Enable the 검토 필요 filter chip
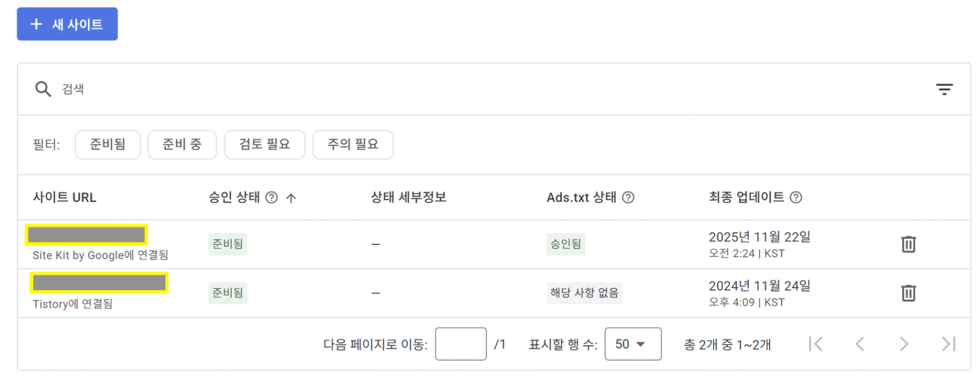 click(x=264, y=144)
